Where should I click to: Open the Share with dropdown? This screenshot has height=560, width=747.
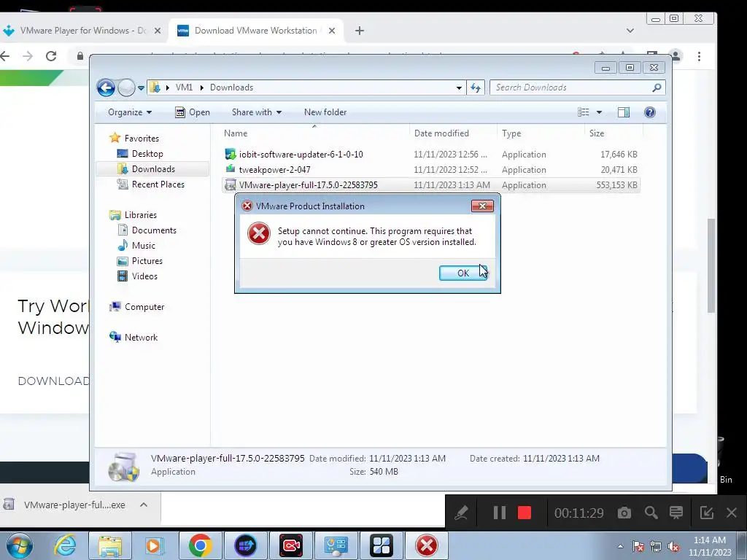click(256, 112)
